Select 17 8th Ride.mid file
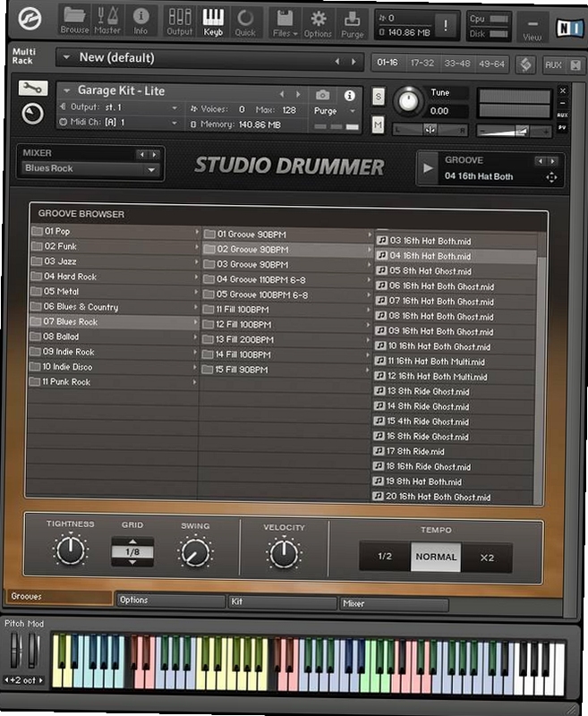 pos(454,452)
